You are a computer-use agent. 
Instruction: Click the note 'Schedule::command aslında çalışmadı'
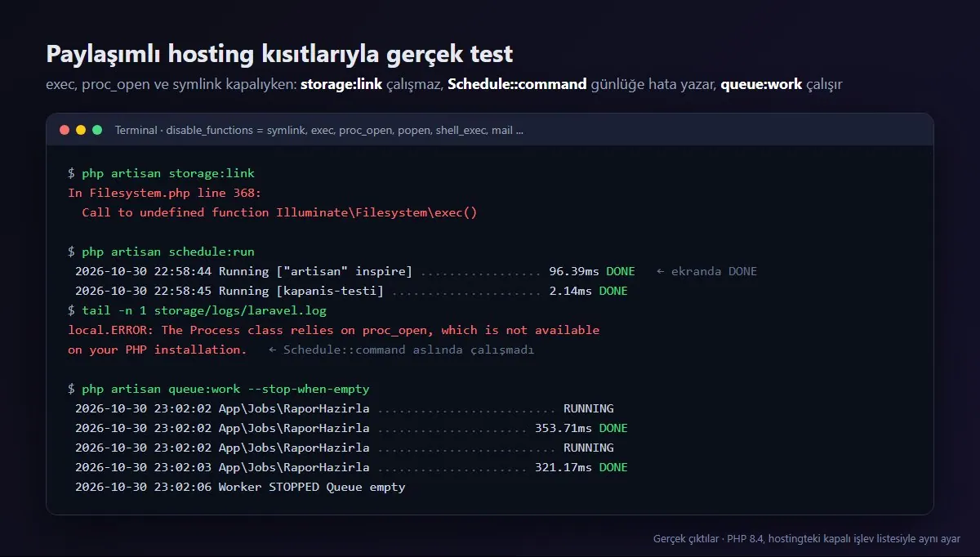coord(401,350)
